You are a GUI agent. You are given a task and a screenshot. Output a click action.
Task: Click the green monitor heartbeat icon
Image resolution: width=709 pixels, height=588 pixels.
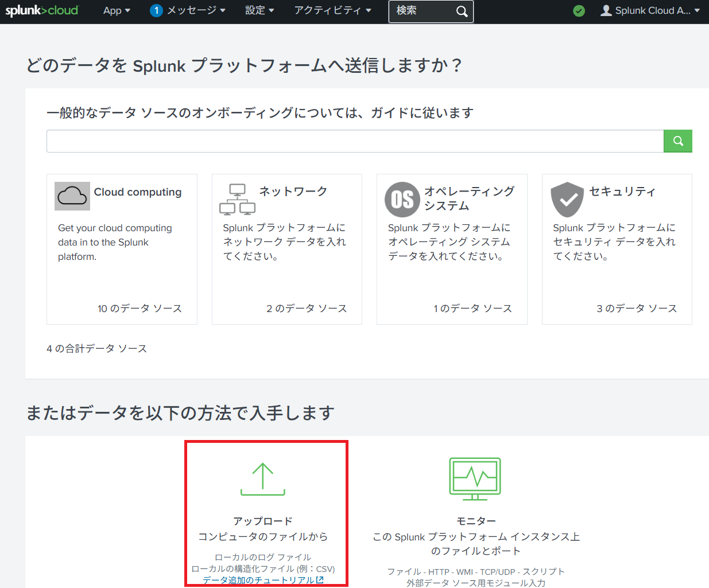pyautogui.click(x=475, y=478)
